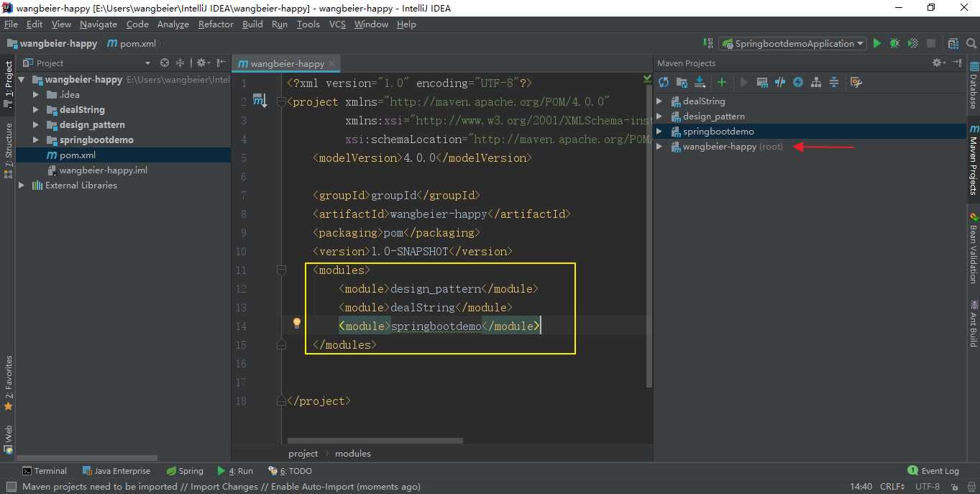Click editor horizontal scrollbar
Viewport: 980px width, 494px height.
click(375, 440)
